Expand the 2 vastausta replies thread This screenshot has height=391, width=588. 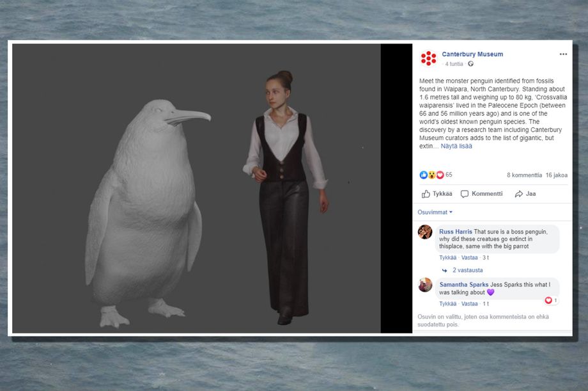coord(467,271)
